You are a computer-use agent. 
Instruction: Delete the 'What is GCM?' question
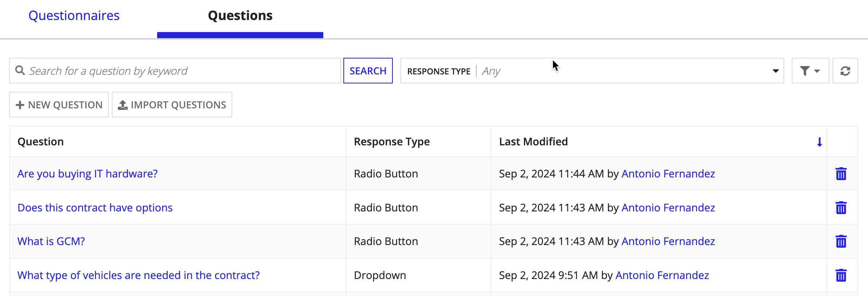pyautogui.click(x=841, y=241)
